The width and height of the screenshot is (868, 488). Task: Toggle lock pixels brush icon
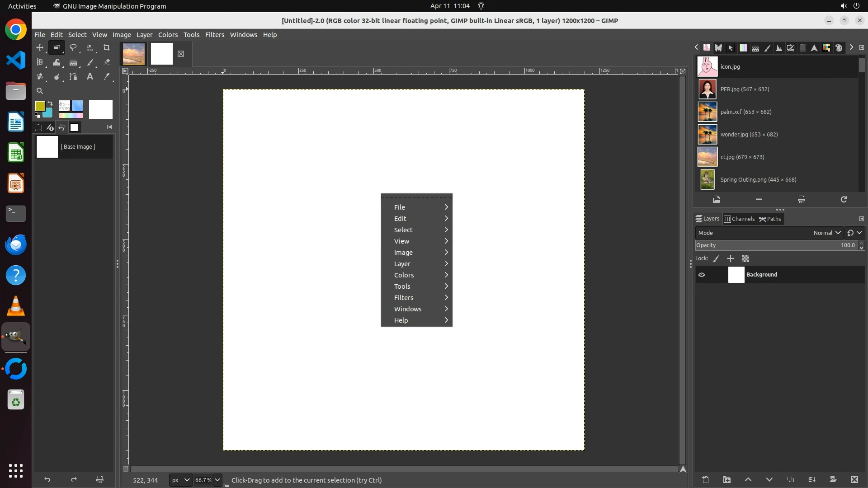tap(716, 259)
